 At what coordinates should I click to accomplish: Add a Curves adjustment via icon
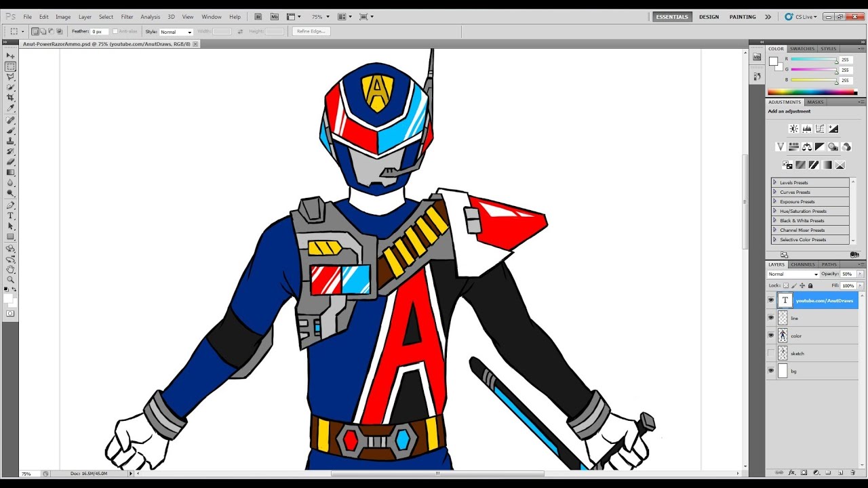(820, 129)
